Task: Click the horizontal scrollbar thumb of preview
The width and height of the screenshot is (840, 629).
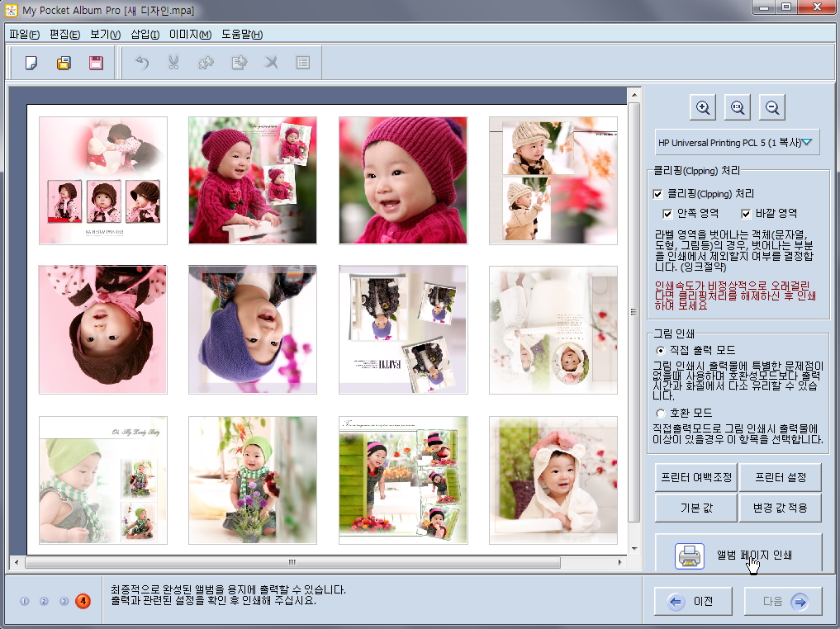Action: pos(292,562)
